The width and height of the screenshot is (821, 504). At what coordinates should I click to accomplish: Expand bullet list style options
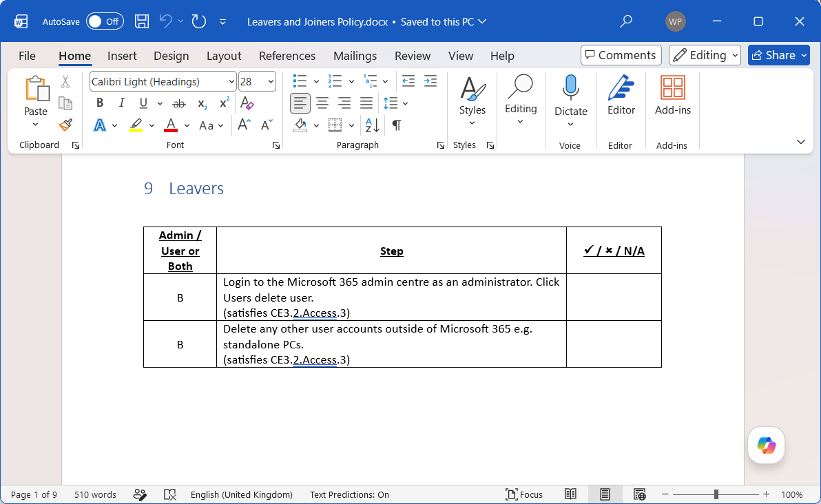click(316, 82)
